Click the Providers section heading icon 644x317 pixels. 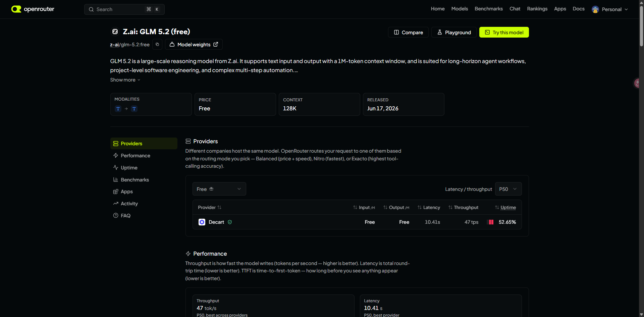coord(188,141)
